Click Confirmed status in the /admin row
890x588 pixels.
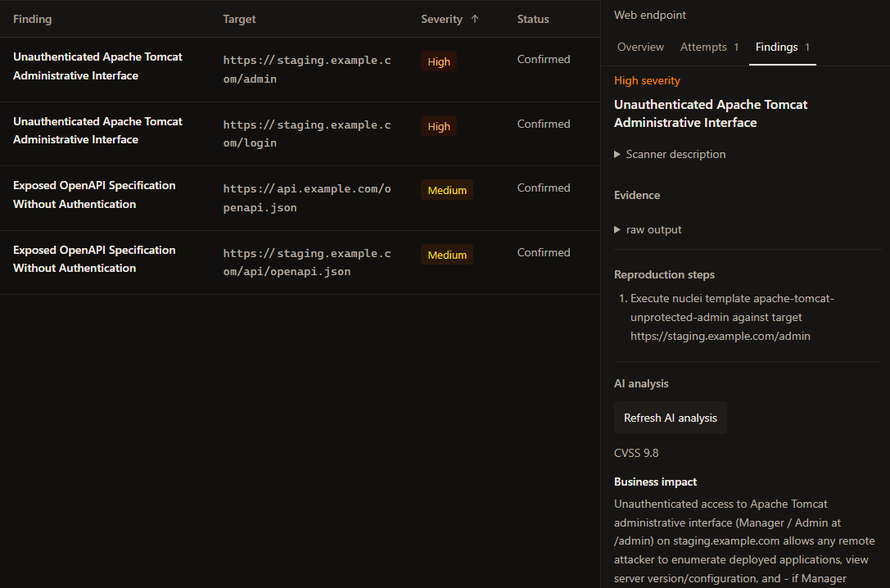click(544, 59)
